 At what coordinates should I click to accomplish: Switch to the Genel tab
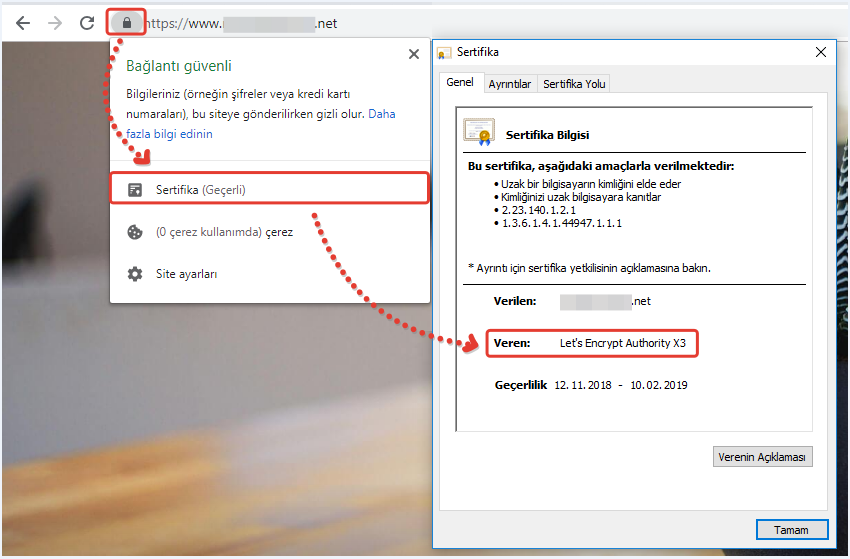click(460, 83)
